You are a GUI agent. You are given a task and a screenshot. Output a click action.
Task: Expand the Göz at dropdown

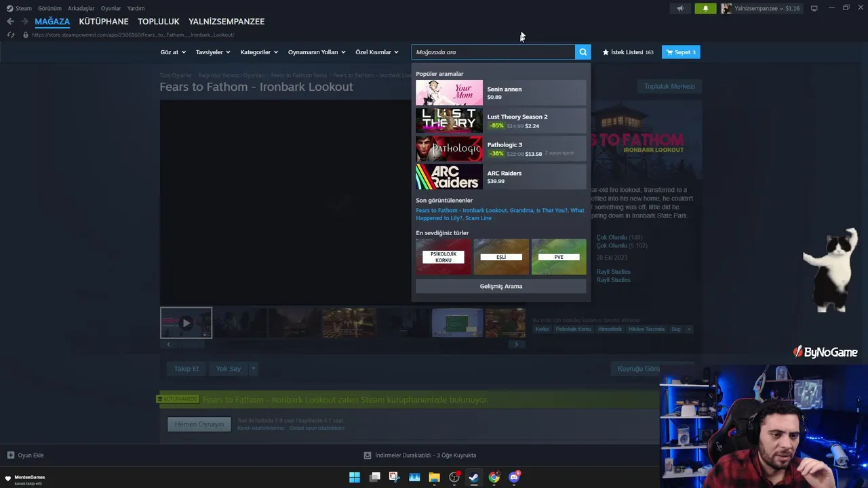(x=173, y=52)
